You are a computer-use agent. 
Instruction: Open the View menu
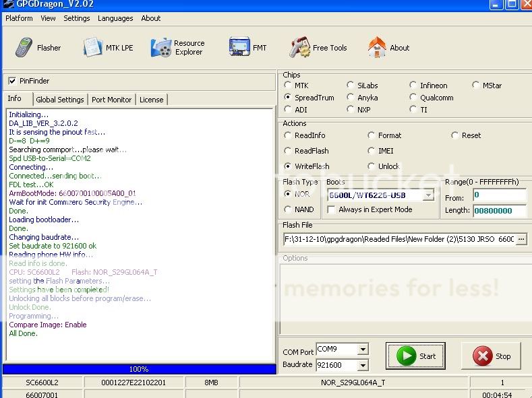[48, 18]
